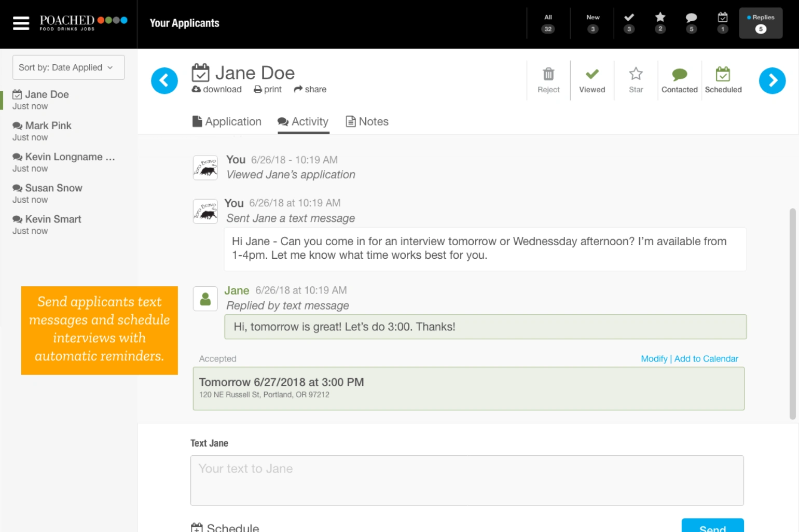The height and width of the screenshot is (532, 799).
Task: Click the activity panel scrollbar
Action: tap(792, 314)
